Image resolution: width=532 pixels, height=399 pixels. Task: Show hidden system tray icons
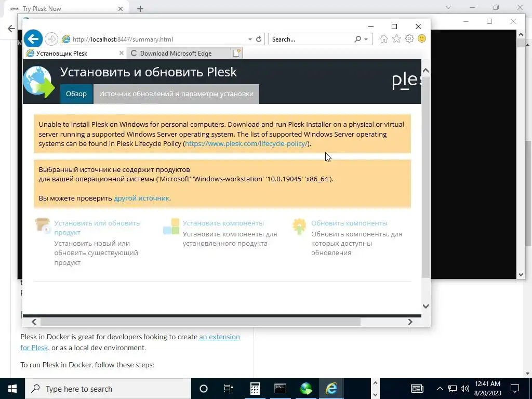pos(440,389)
